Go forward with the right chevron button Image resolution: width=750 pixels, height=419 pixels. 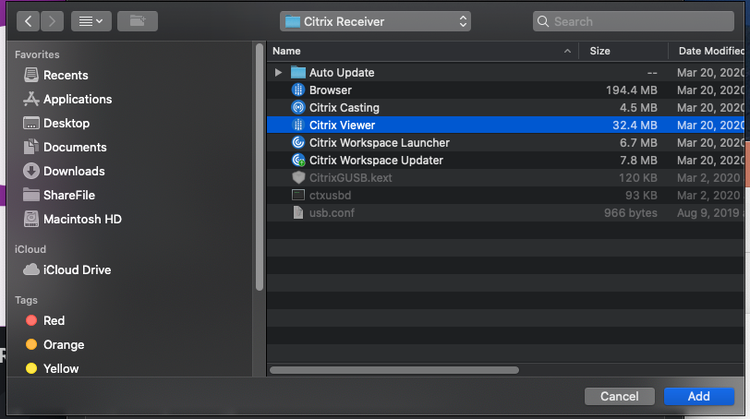[52, 22]
